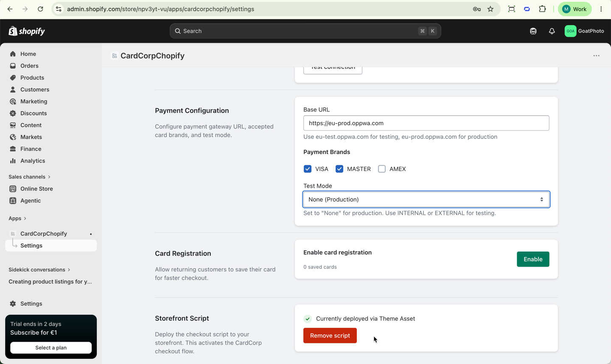Click the browser address bar URL
Screen dimensions: 611x364
tap(160, 9)
